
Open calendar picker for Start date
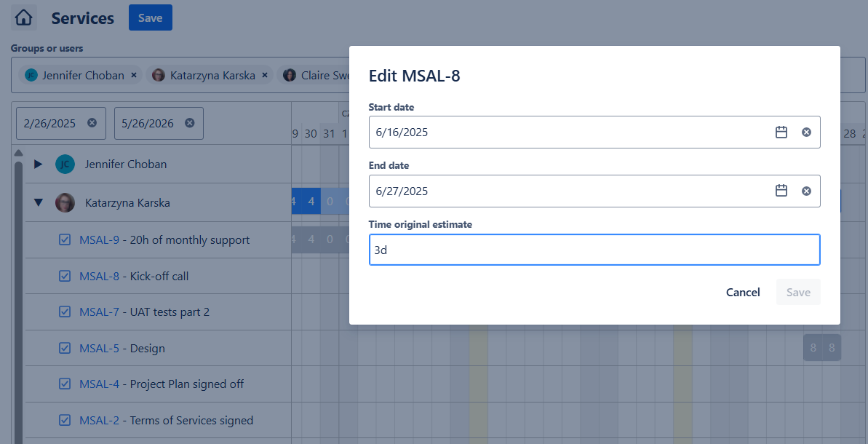point(781,132)
